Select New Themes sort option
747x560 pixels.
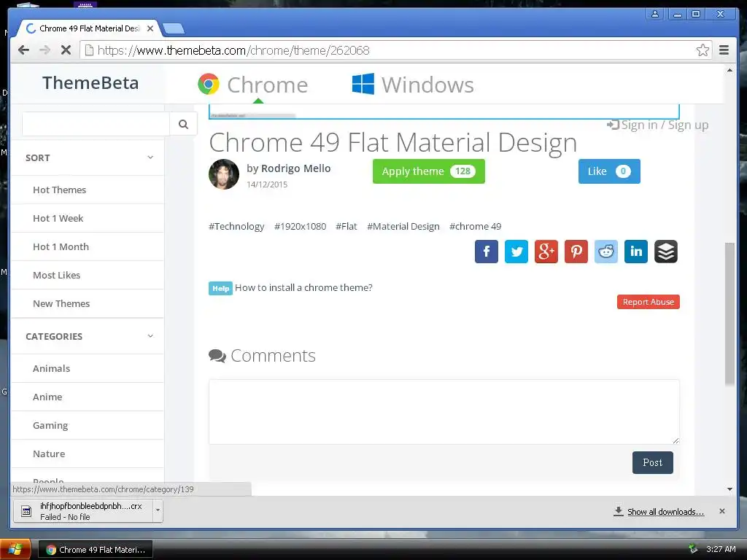click(61, 304)
